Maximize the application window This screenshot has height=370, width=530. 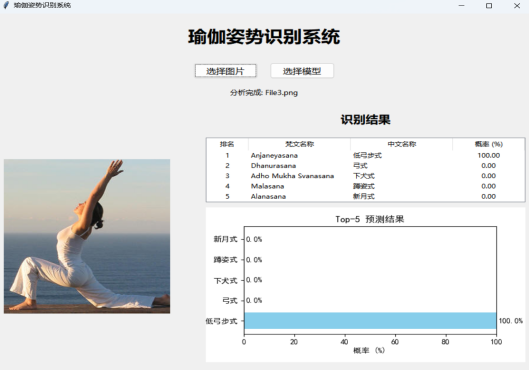(x=489, y=6)
